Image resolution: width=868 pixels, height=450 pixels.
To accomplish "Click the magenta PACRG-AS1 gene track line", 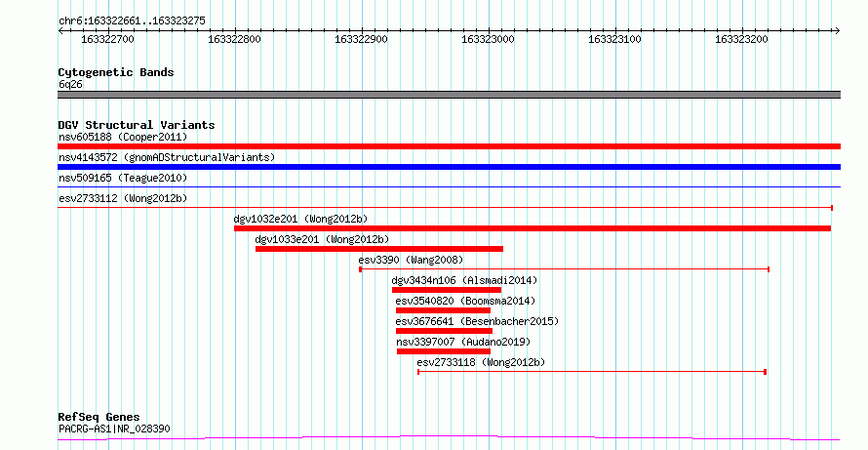I will [x=449, y=438].
